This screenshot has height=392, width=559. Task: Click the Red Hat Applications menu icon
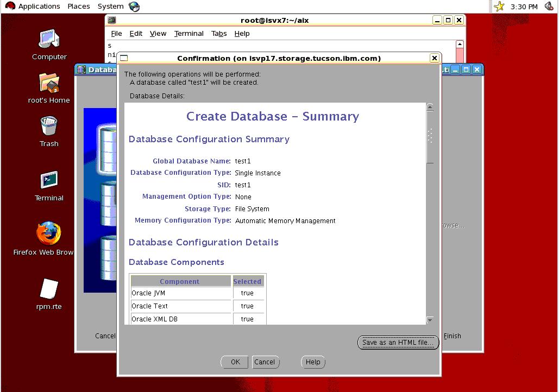coord(10,6)
